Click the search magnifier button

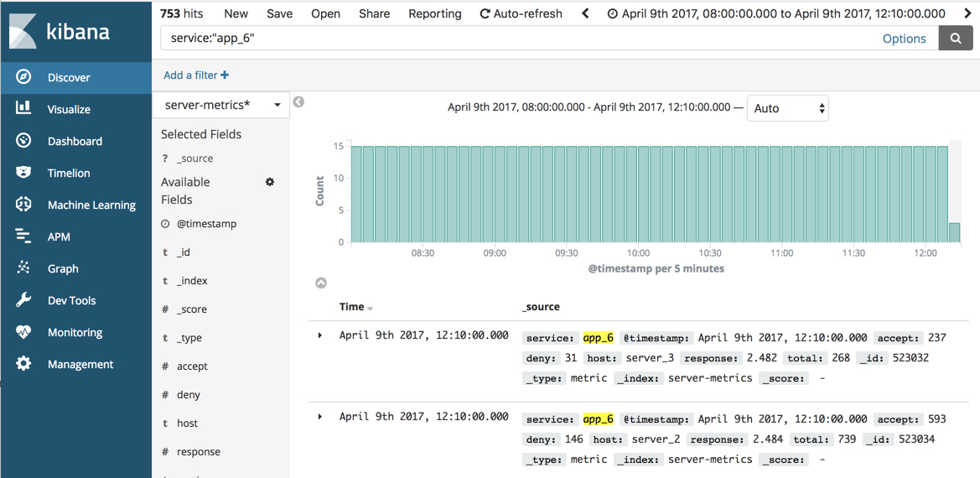[x=956, y=39]
